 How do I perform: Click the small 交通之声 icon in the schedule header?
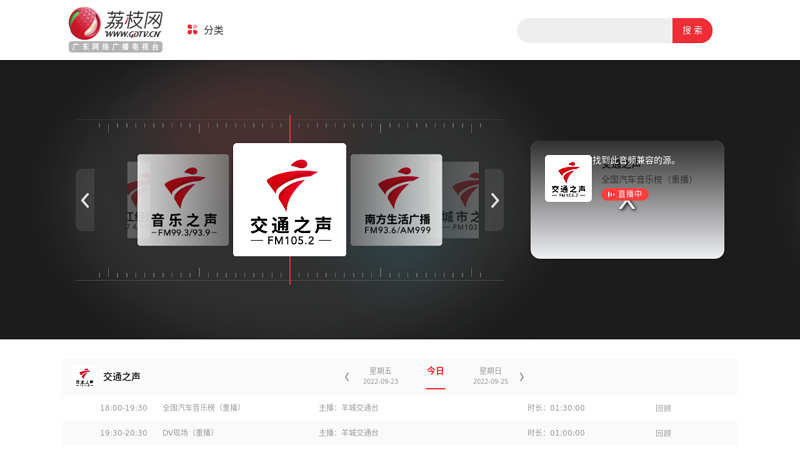click(x=84, y=377)
